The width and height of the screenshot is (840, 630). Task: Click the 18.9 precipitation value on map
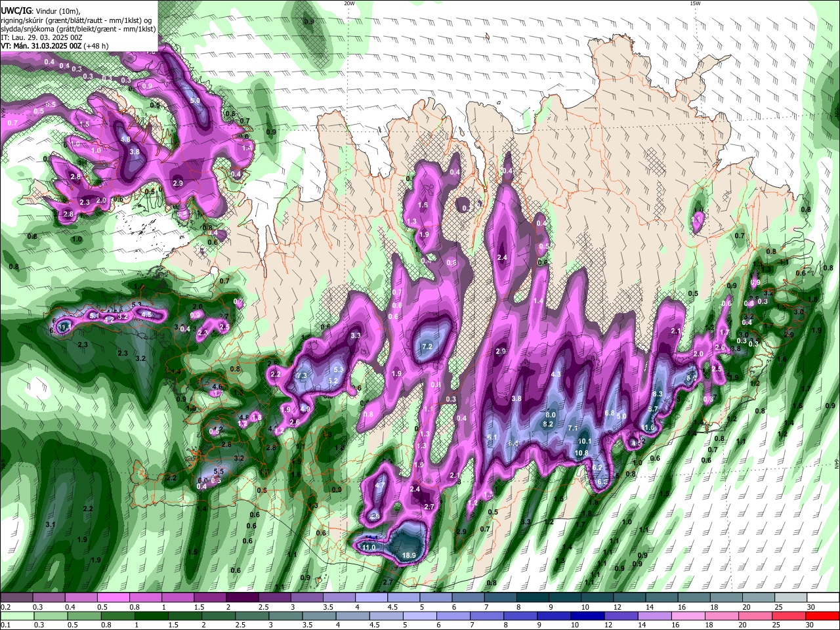pos(409,555)
